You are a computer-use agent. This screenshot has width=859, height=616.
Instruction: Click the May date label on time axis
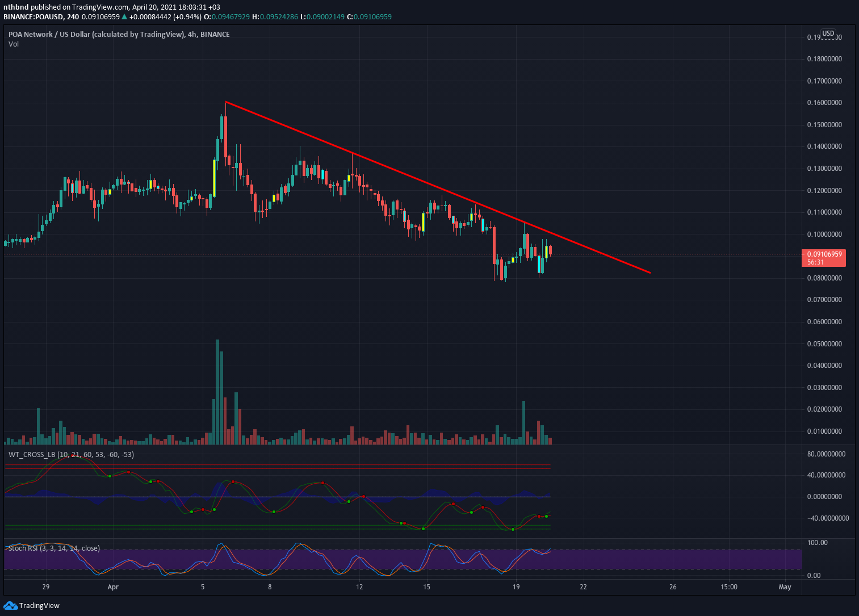tap(785, 587)
